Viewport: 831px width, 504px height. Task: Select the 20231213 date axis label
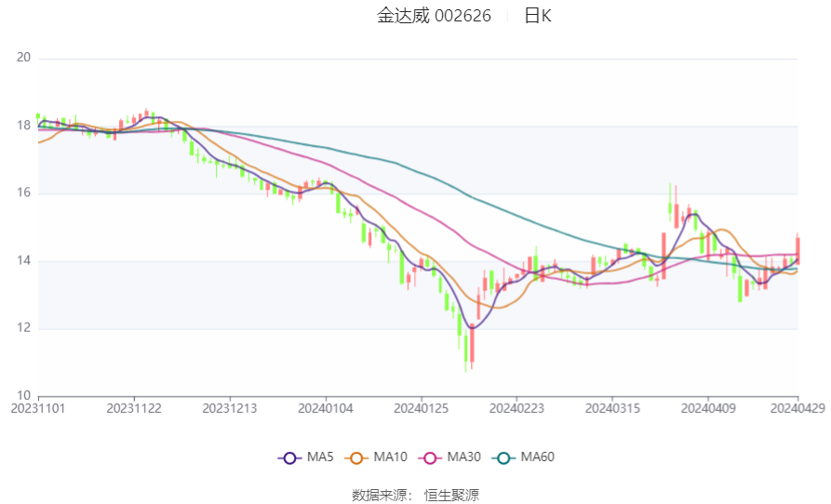(x=230, y=408)
